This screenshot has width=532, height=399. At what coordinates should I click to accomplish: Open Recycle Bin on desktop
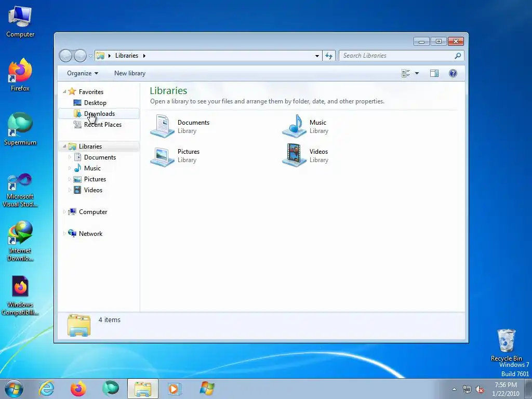tap(506, 345)
